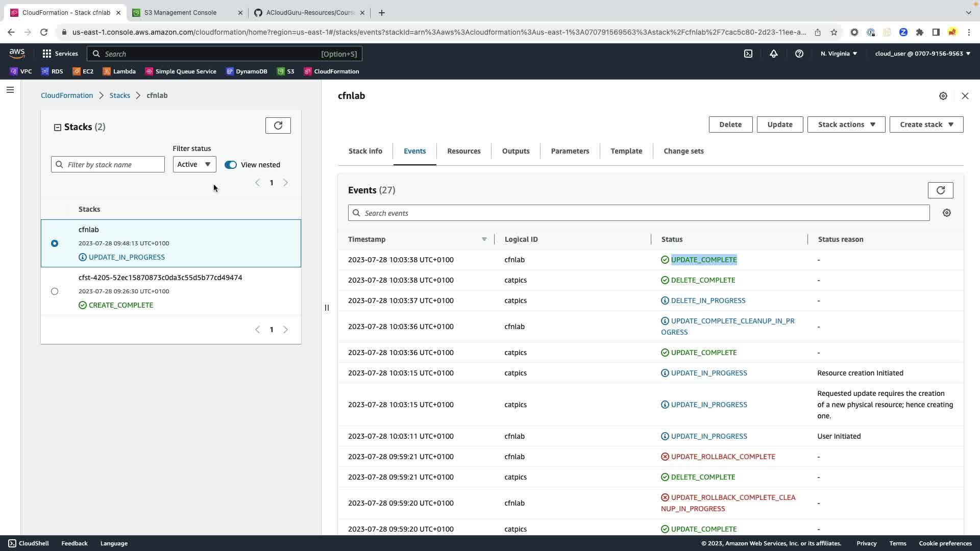The image size is (980, 551).
Task: Toggle the View nested switch
Action: coord(231,165)
